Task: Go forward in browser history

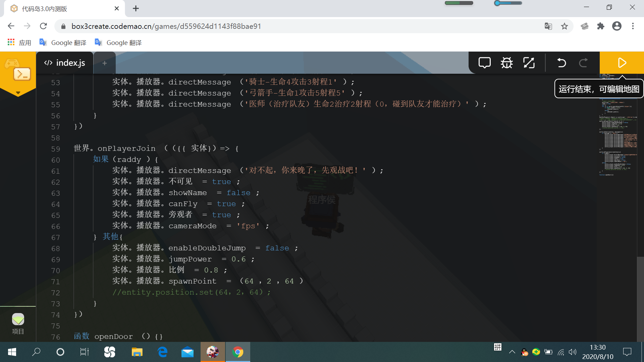Action: 27,26
